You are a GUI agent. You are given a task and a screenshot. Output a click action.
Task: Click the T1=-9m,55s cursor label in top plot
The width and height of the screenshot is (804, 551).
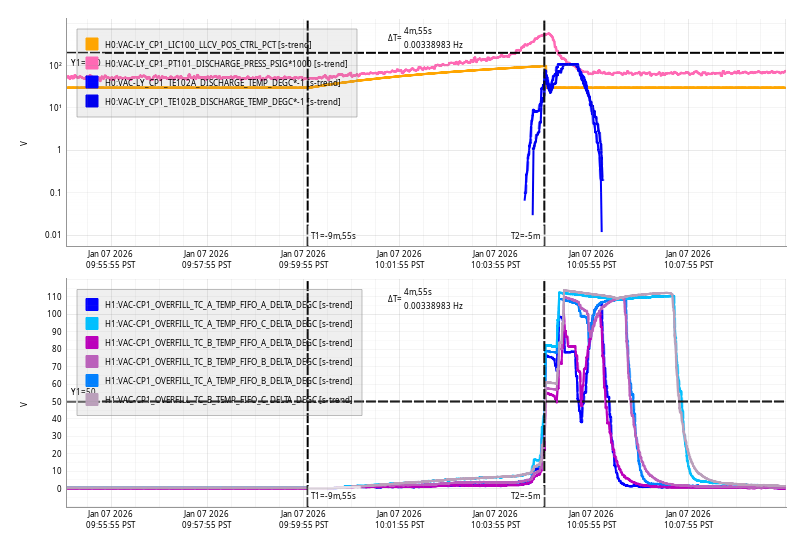pyautogui.click(x=333, y=236)
